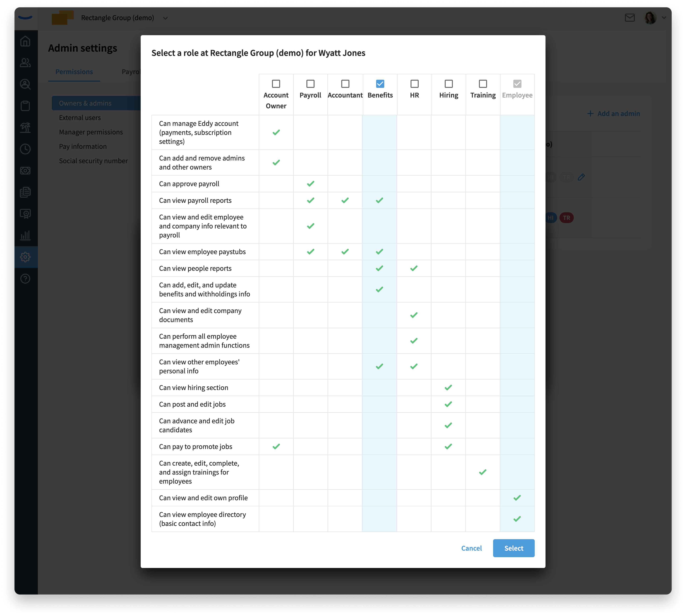Click the disabled Employee role checkbox
This screenshot has width=686, height=616.
pos(517,84)
